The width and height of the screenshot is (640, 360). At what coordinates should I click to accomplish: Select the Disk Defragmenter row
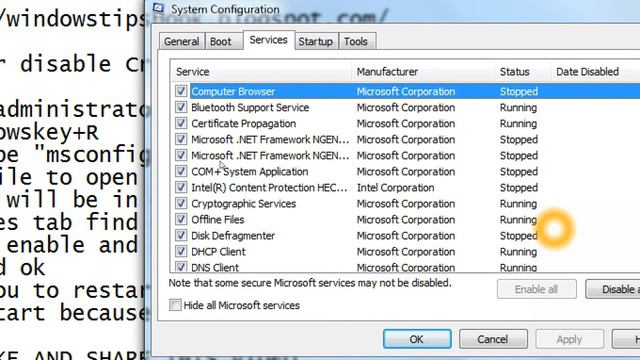point(406,236)
